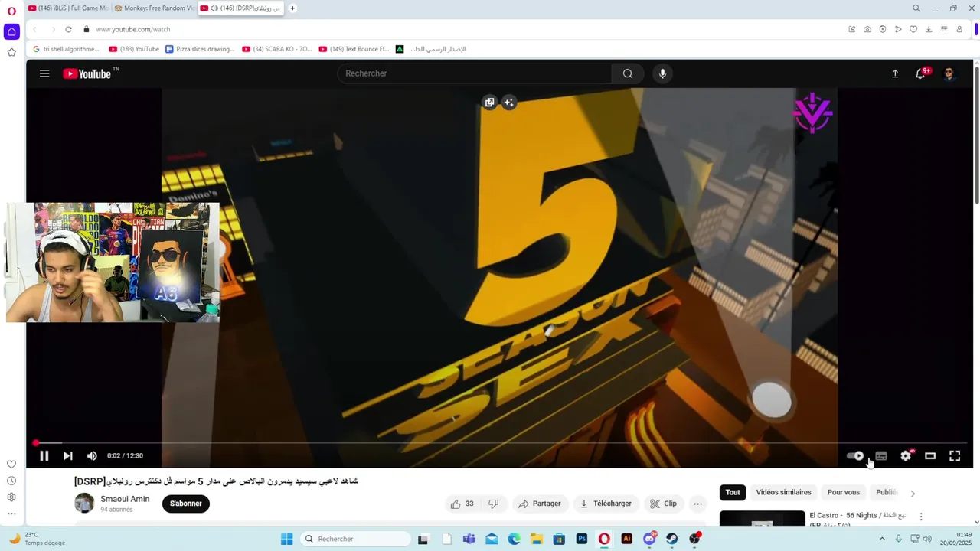This screenshot has height=551, width=980.
Task: Select the Vidéos similaires chip
Action: point(783,492)
